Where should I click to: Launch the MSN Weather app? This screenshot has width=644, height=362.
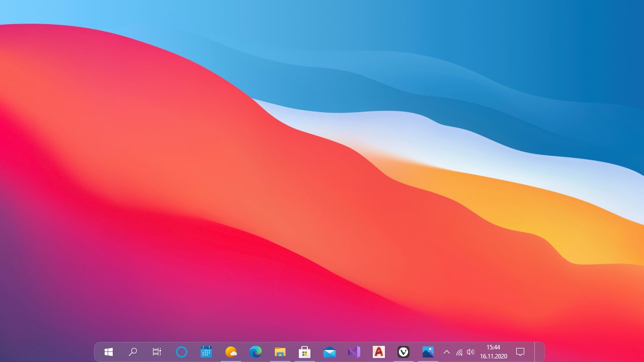click(231, 352)
